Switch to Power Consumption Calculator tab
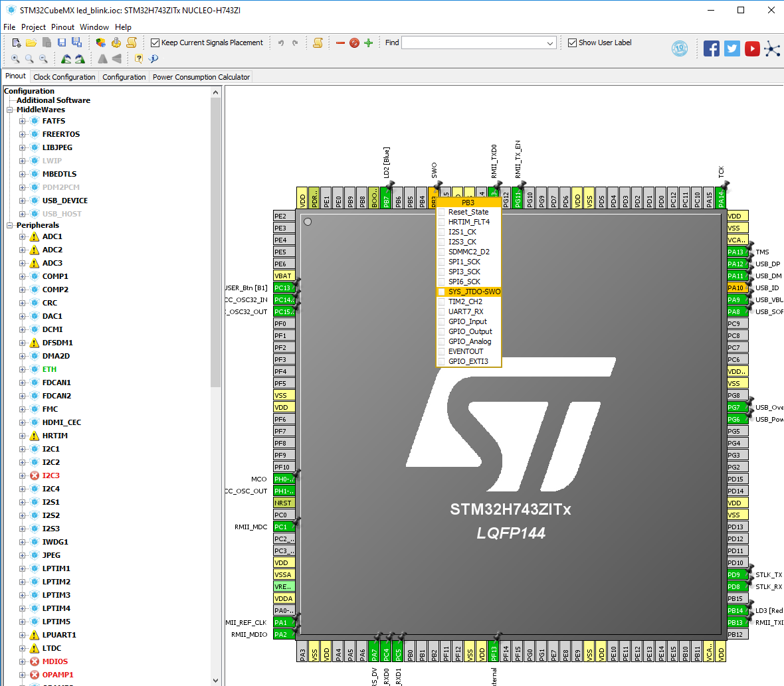The height and width of the screenshot is (686, 784). pos(201,77)
